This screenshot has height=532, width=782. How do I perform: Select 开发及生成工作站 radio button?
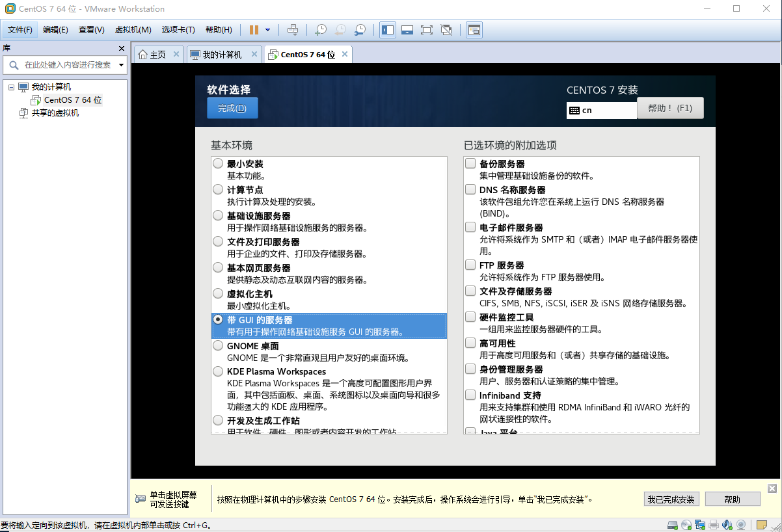[x=219, y=421]
